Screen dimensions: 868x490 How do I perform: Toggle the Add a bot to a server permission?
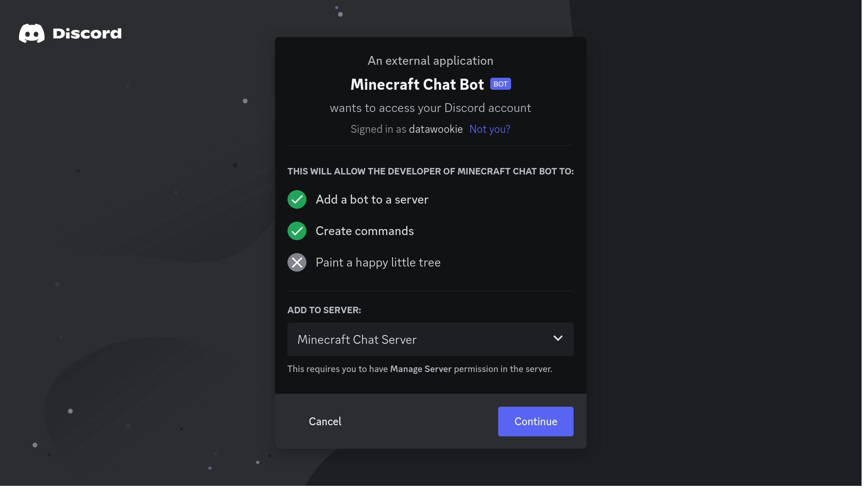pos(372,199)
